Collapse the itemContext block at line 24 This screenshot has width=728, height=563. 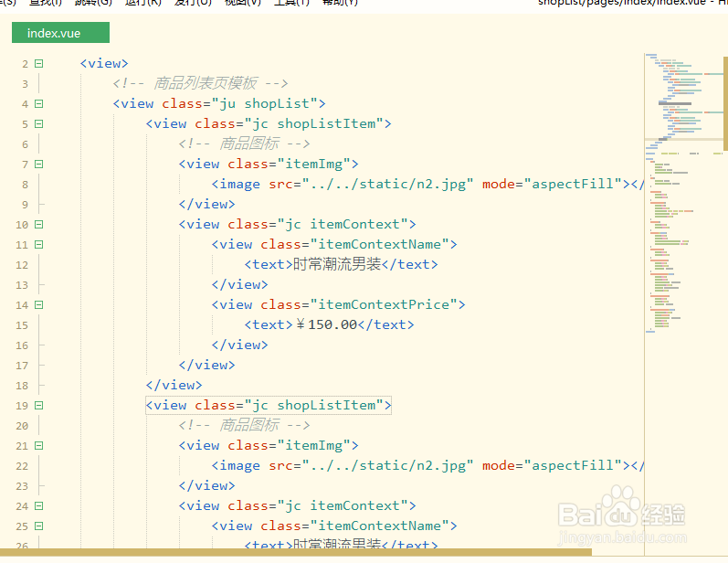(x=39, y=505)
